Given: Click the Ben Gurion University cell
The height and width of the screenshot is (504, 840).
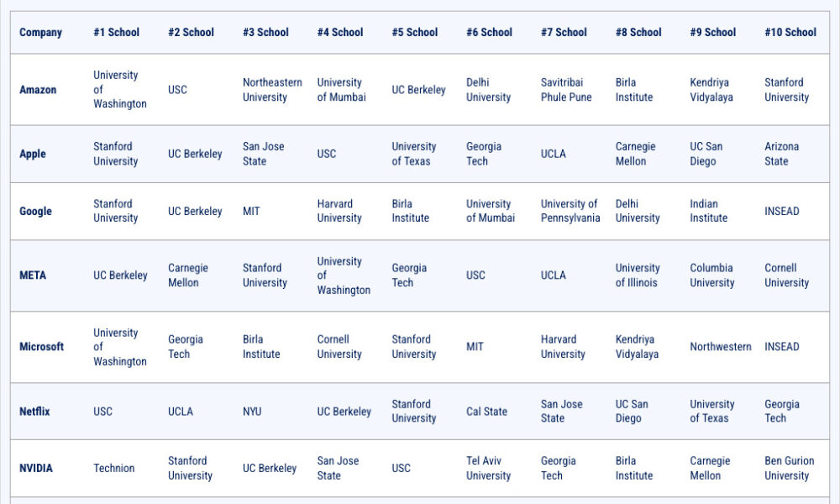Looking at the screenshot, I should click(x=789, y=468).
